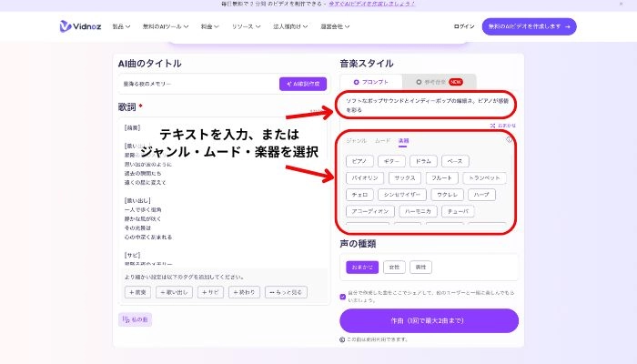The height and width of the screenshot is (364, 637).
Task: Open the 料金 dropdown
Action: tap(209, 26)
